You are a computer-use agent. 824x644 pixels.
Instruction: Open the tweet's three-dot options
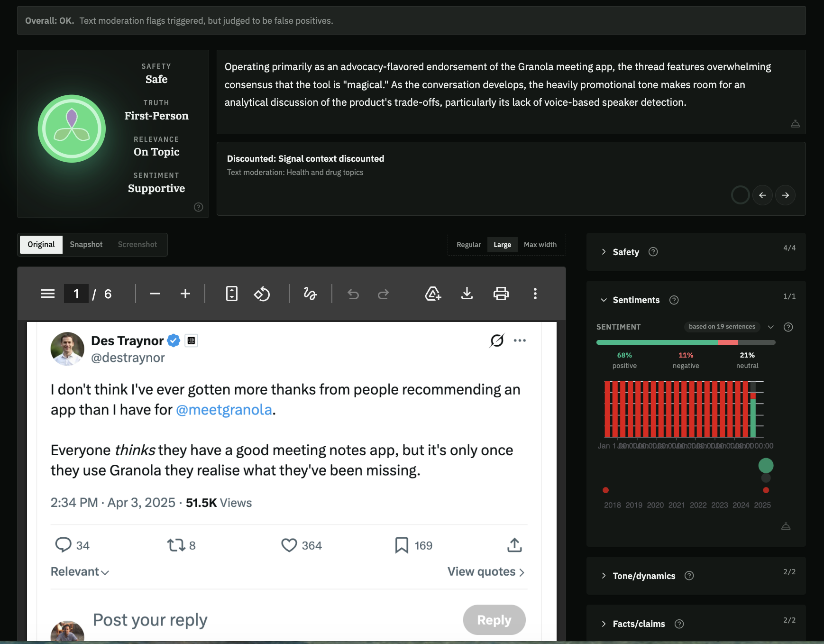tap(520, 340)
